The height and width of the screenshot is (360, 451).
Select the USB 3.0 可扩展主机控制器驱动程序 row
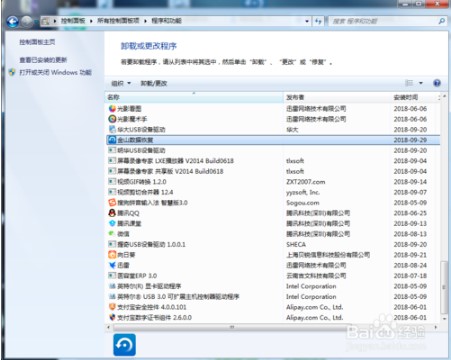click(273, 296)
